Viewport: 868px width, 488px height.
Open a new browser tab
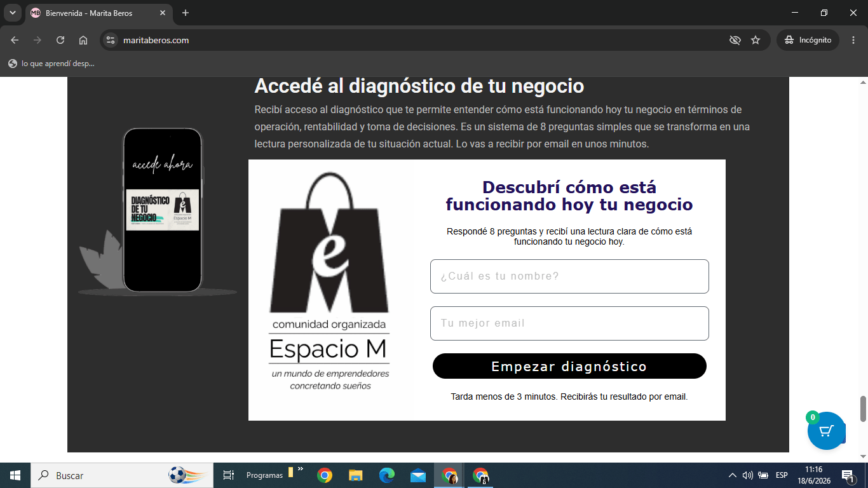coord(186,13)
